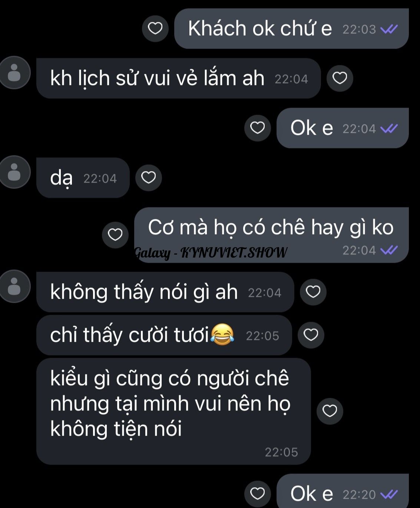Heart the "Ok e" message sent at 22:20

257,494
